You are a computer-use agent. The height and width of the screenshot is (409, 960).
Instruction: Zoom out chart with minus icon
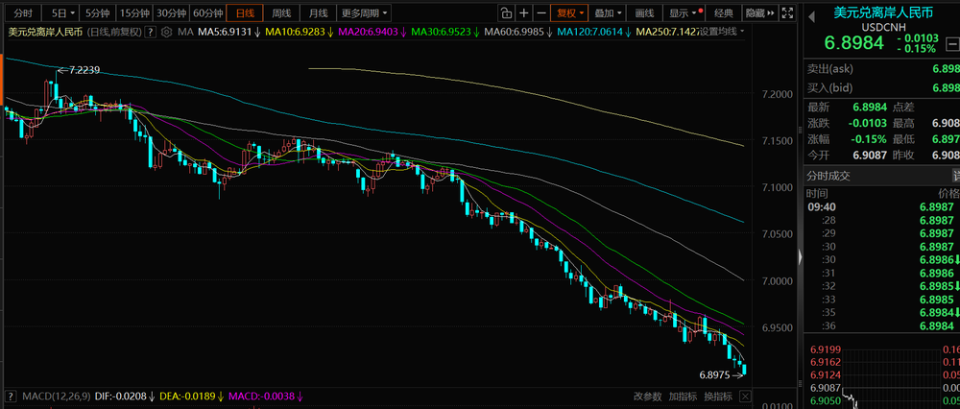click(541, 12)
